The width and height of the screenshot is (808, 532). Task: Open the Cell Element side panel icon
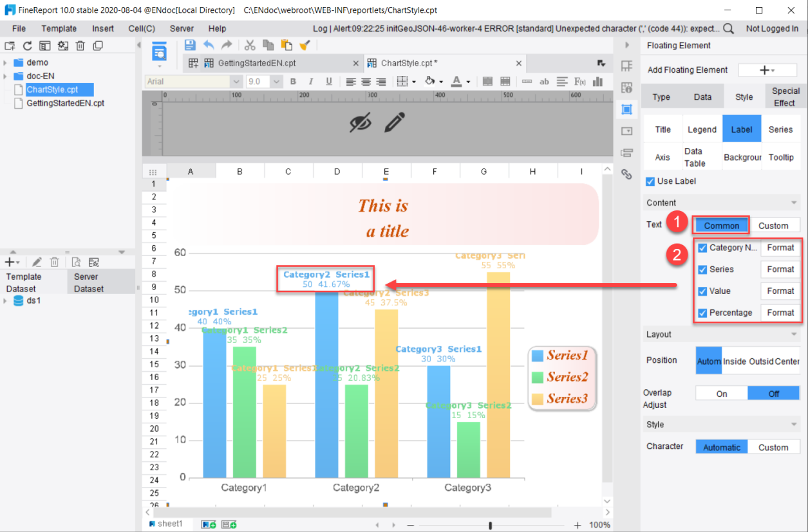pyautogui.click(x=626, y=66)
